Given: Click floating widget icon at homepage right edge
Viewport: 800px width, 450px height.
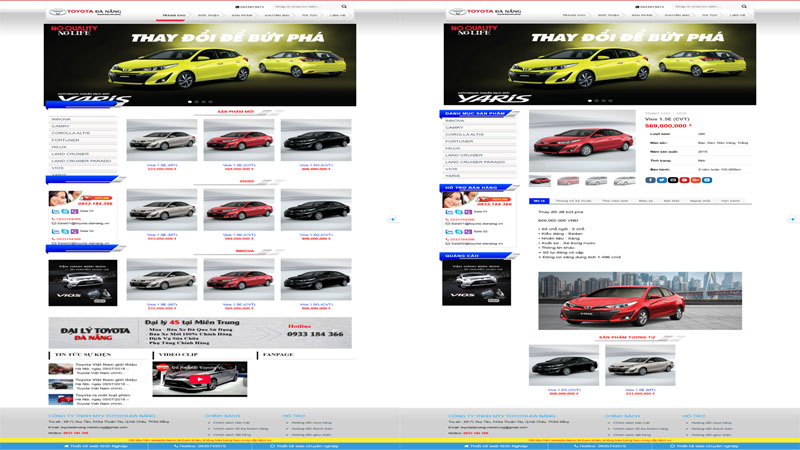Looking at the screenshot, I should [x=393, y=219].
